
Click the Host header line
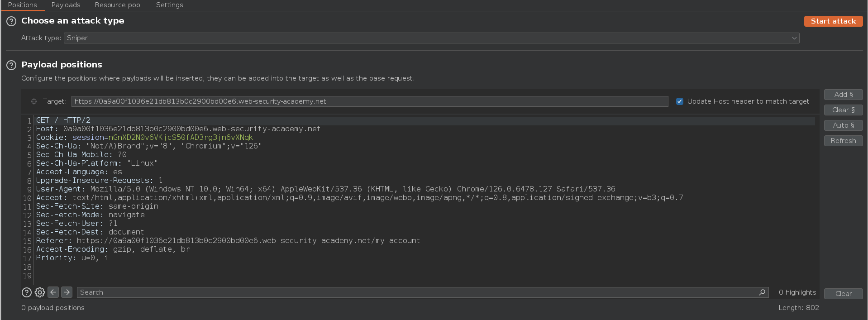coord(178,129)
